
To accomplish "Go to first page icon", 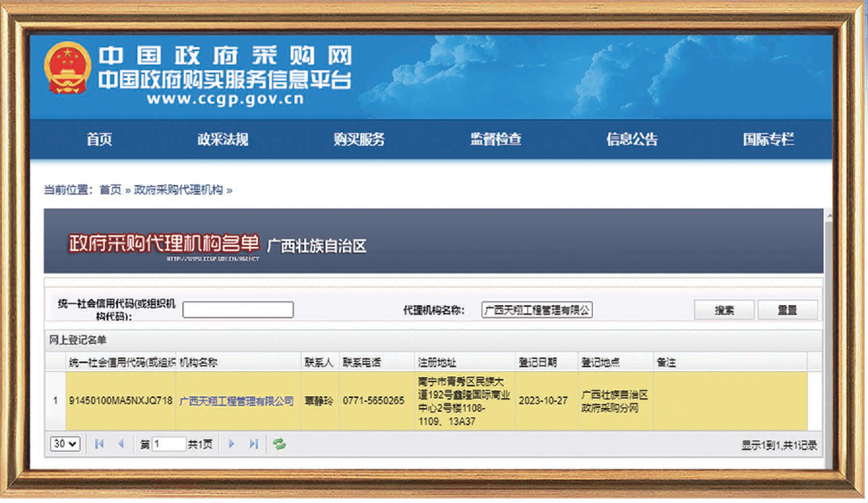I will pyautogui.click(x=99, y=444).
